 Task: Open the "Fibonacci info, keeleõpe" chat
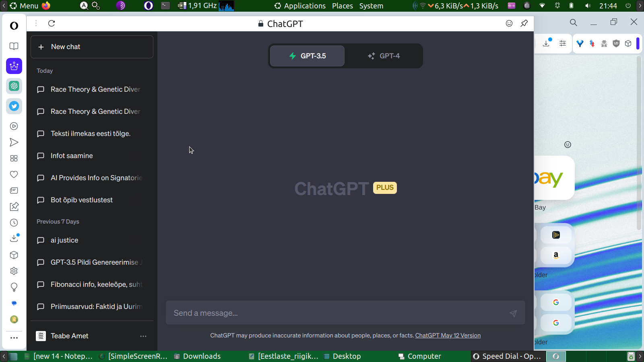[92, 284]
